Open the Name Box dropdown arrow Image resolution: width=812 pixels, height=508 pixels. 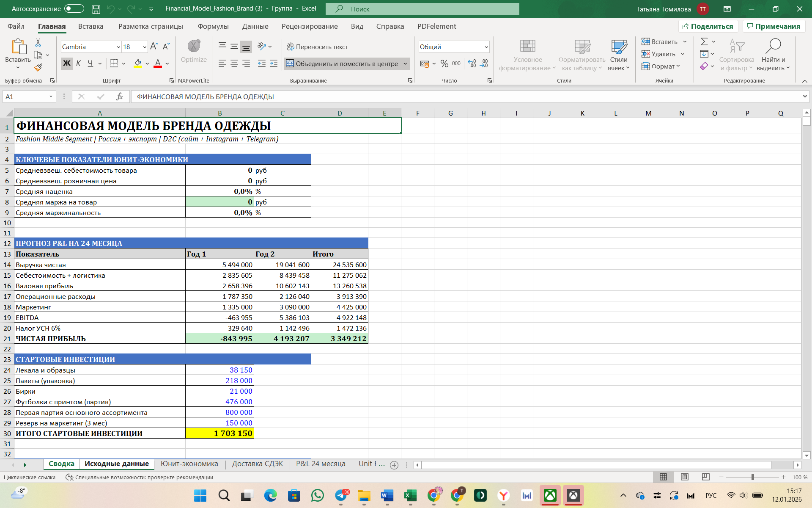[51, 97]
